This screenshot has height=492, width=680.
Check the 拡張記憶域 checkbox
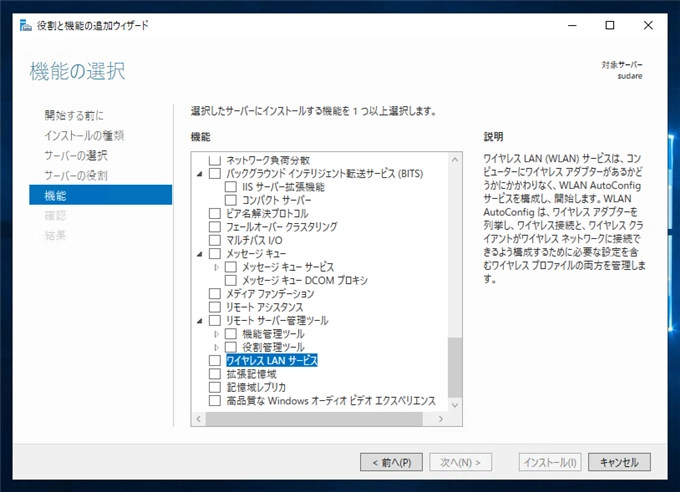click(x=215, y=374)
